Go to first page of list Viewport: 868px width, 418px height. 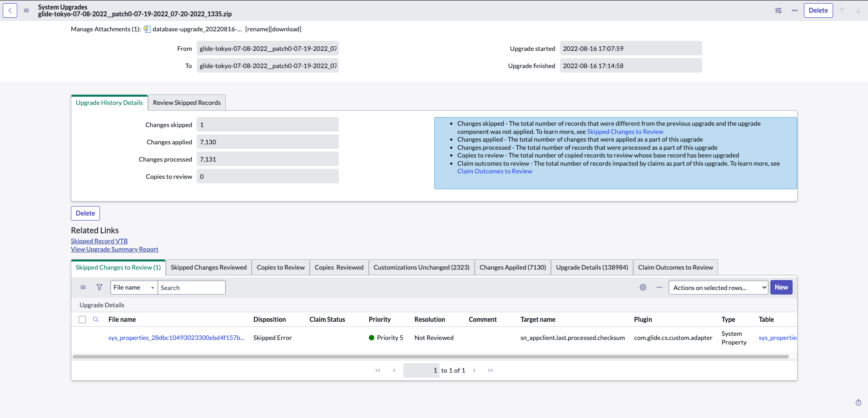(x=377, y=370)
